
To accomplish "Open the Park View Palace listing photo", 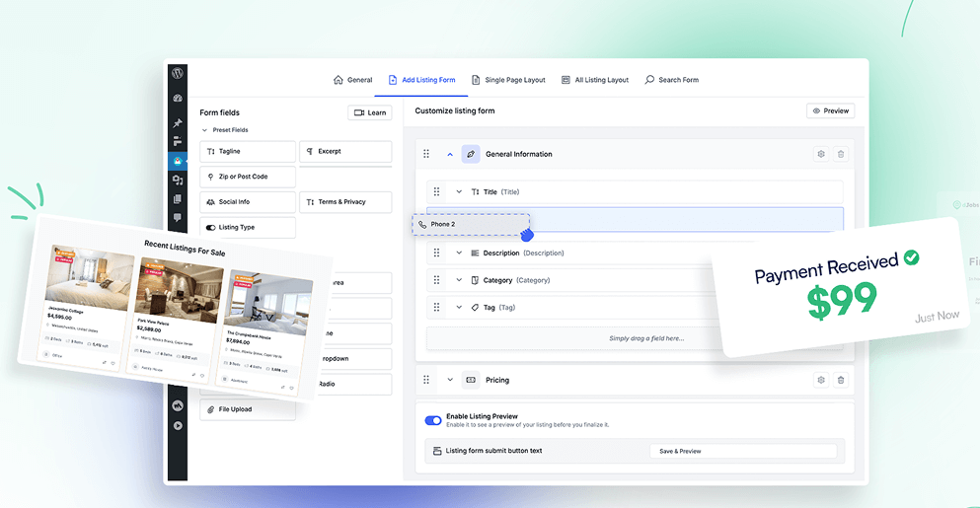I will click(x=179, y=291).
